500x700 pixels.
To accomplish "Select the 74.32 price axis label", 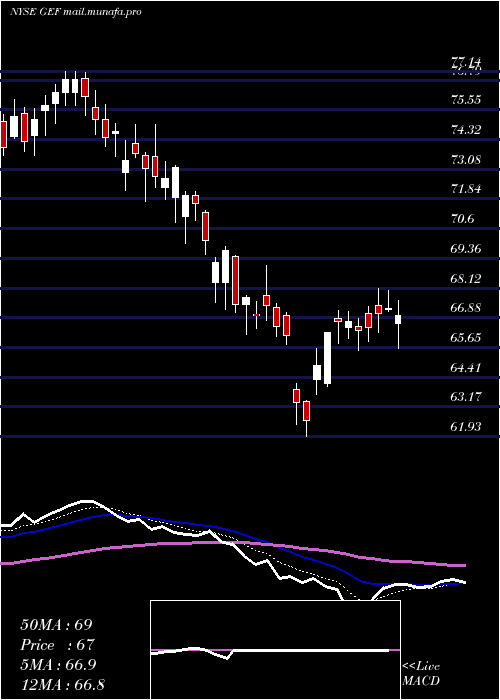I will pos(466,129).
